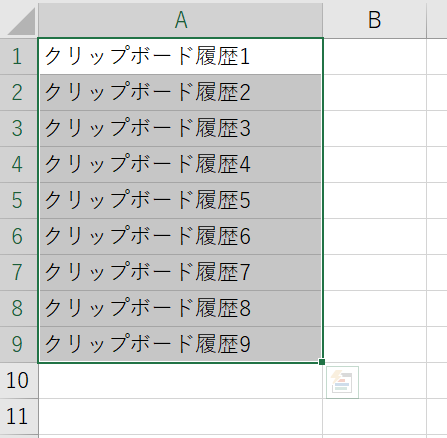
Task: Click cell containing クリップボード履歴7
Action: pos(181,272)
